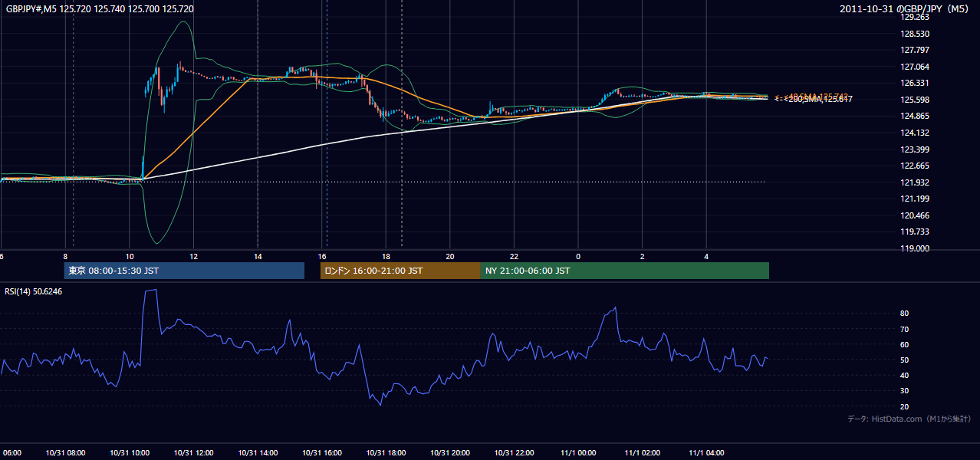Click hour tick 18 under price chart

point(386,256)
